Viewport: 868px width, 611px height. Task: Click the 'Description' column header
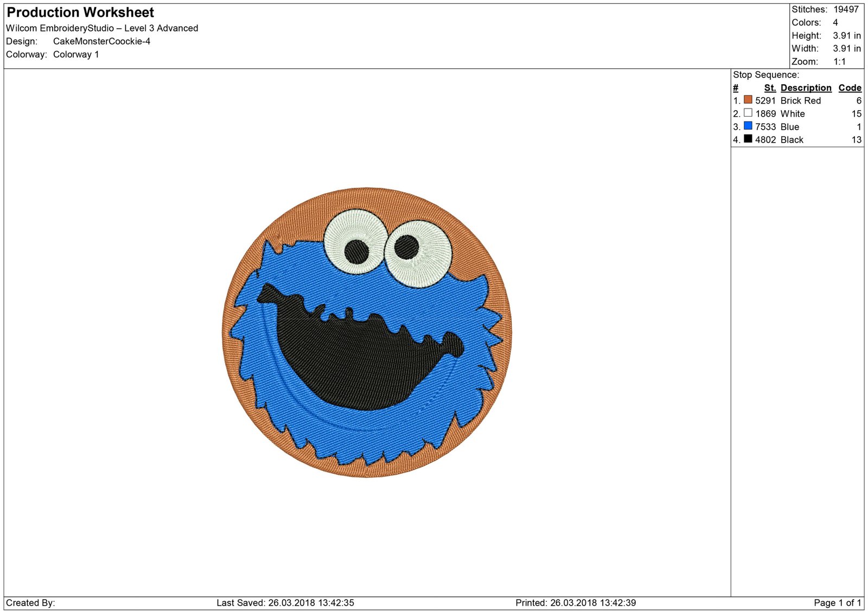coord(806,88)
